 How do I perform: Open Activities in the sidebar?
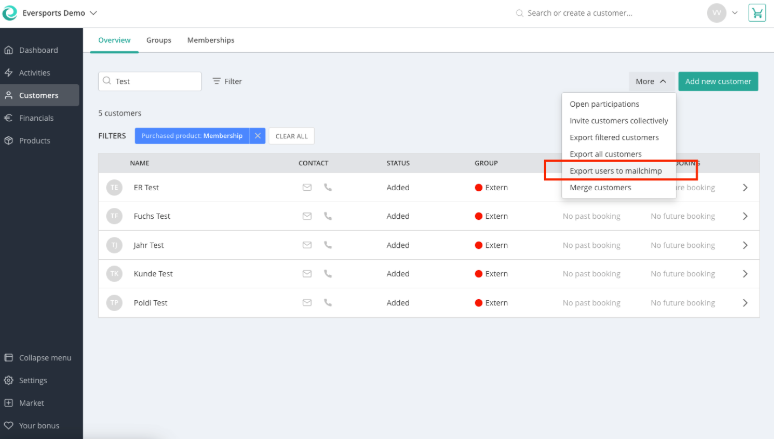(35, 73)
